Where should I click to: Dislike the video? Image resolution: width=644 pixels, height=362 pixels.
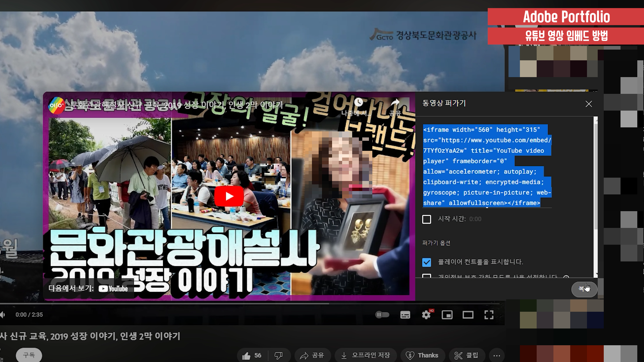click(x=278, y=355)
